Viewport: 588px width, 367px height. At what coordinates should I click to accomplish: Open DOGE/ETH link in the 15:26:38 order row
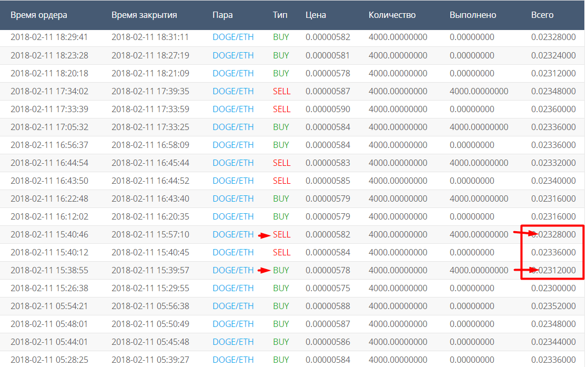click(233, 289)
